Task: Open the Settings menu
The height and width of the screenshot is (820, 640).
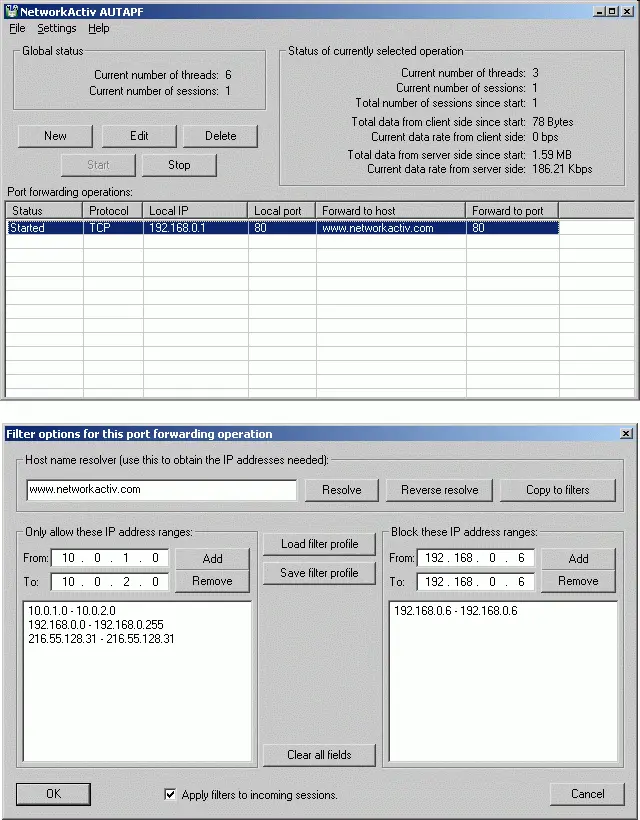Action: (x=57, y=28)
